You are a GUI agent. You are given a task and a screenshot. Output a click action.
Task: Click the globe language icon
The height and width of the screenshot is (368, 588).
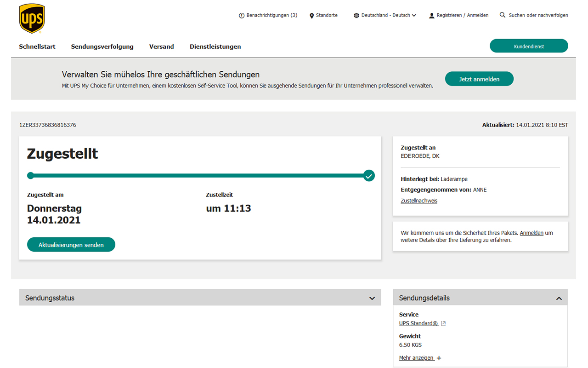(356, 16)
